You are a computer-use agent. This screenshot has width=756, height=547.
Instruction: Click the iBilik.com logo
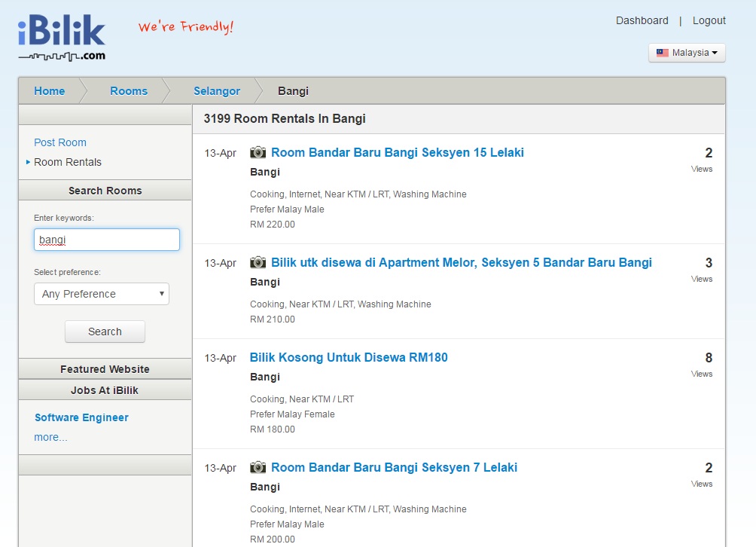tap(62, 39)
